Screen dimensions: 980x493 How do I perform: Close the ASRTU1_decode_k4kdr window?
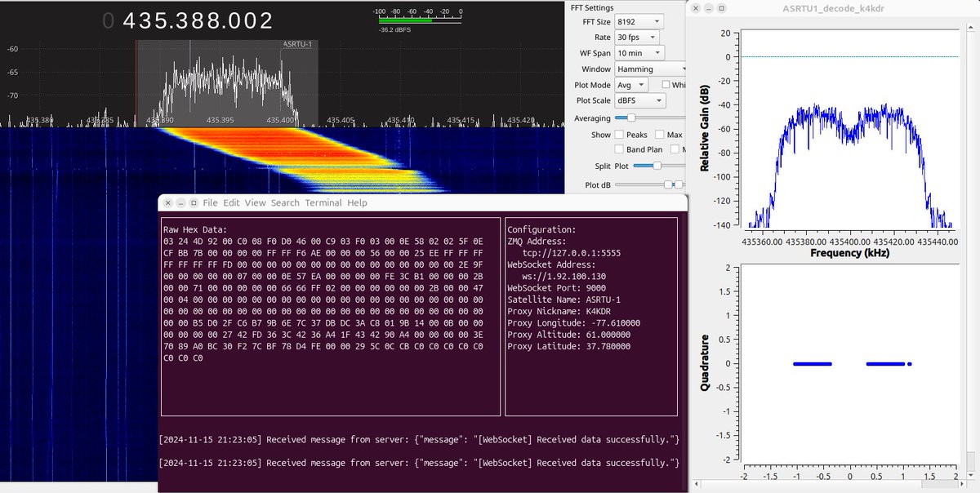[x=695, y=8]
